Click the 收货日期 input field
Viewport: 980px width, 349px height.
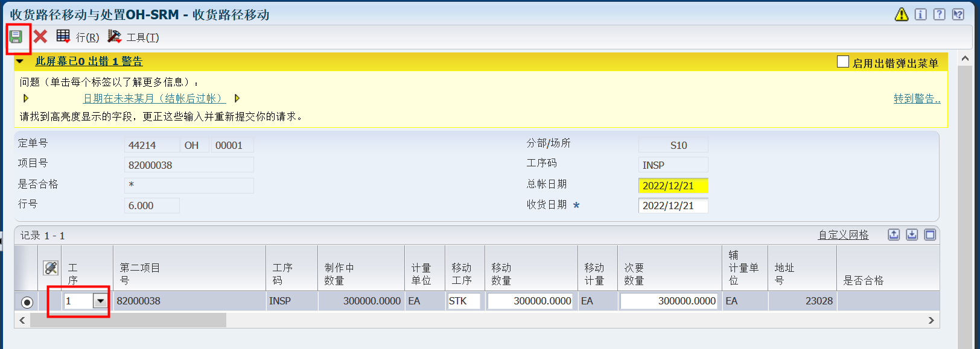(x=673, y=206)
